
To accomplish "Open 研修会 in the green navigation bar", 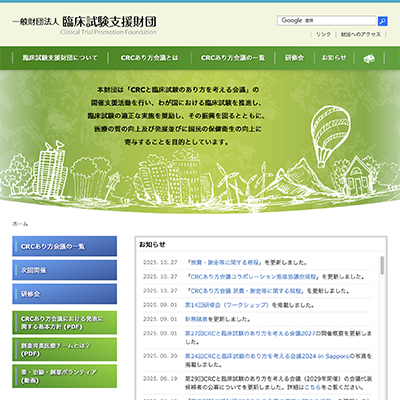I will [294, 58].
